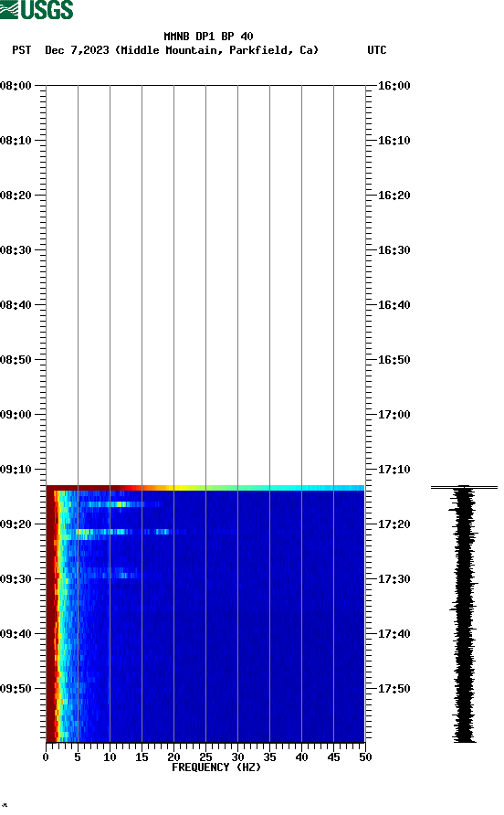
Task: Click the '40' frequency axis label
Action: 301,757
